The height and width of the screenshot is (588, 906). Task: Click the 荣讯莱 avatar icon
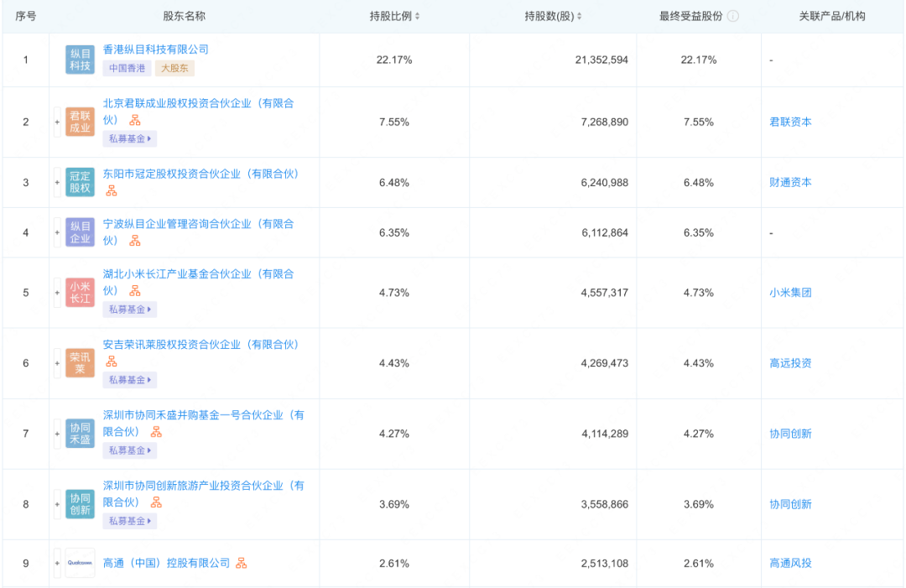(80, 363)
